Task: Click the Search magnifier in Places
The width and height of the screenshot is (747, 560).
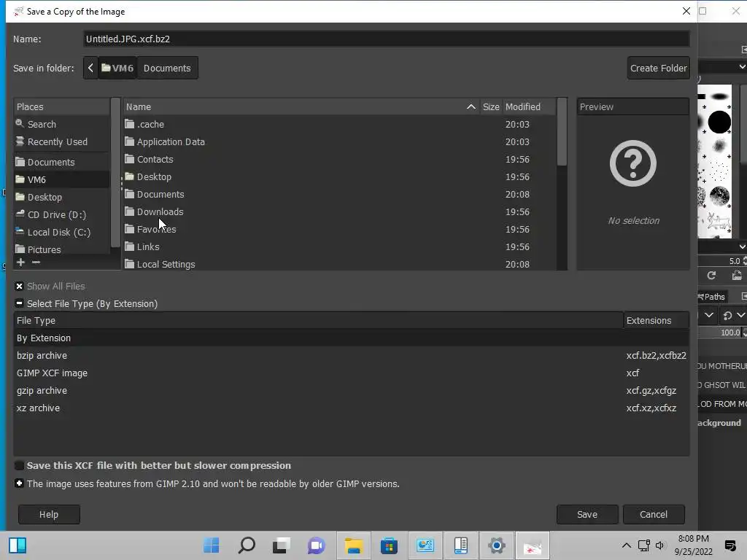Action: [x=20, y=124]
